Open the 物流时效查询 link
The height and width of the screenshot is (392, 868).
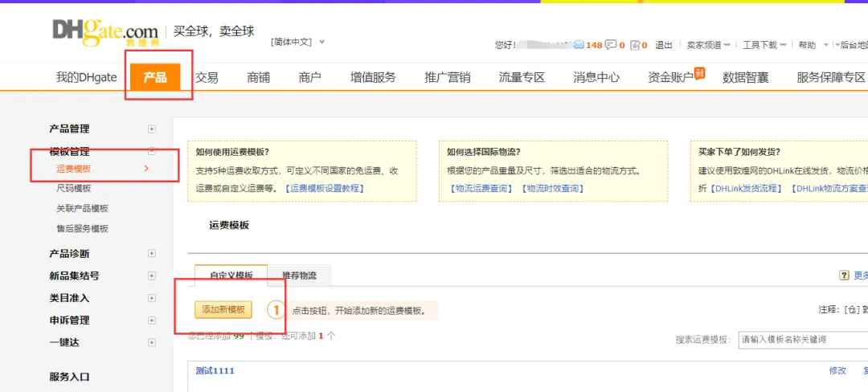tap(552, 189)
